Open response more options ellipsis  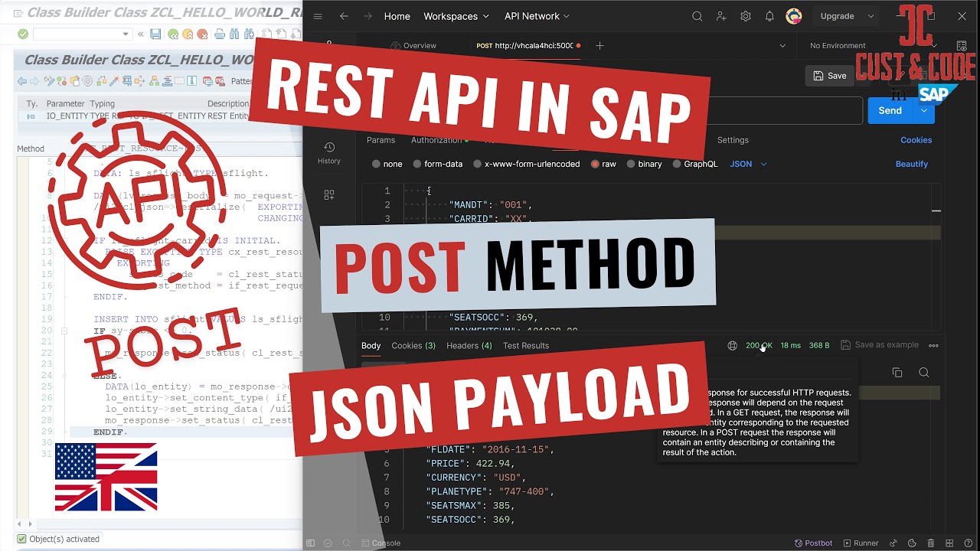pos(933,345)
